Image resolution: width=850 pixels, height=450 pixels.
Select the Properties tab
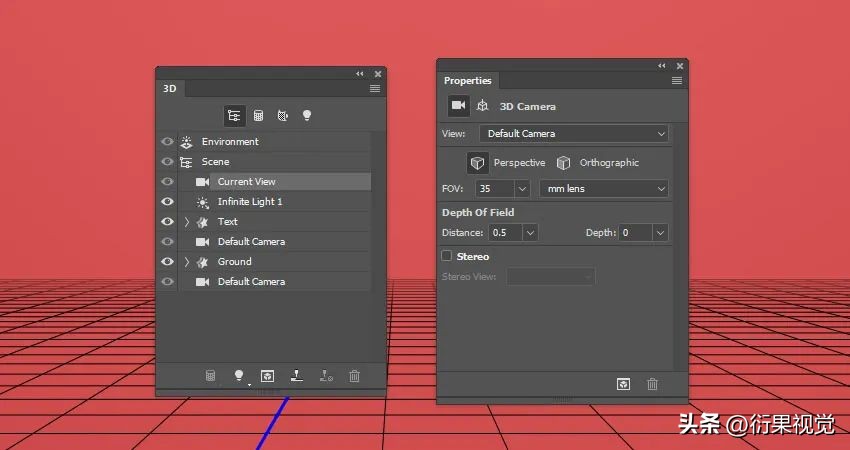[467, 81]
